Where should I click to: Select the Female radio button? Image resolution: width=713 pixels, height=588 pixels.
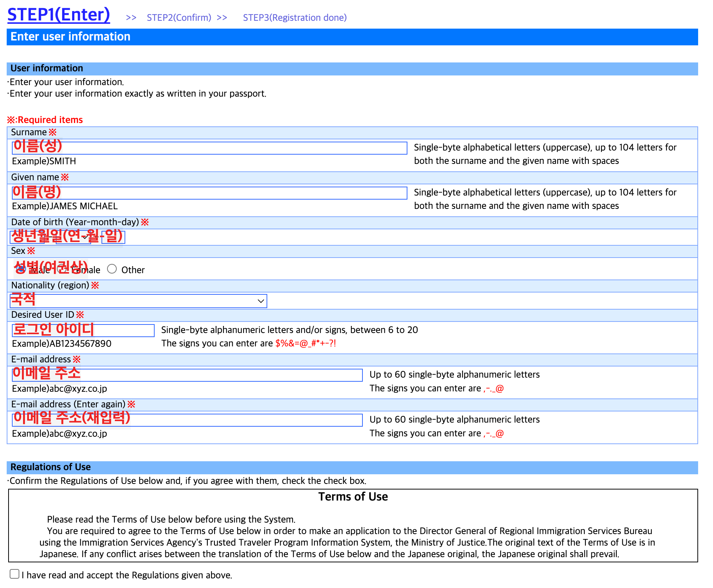62,269
